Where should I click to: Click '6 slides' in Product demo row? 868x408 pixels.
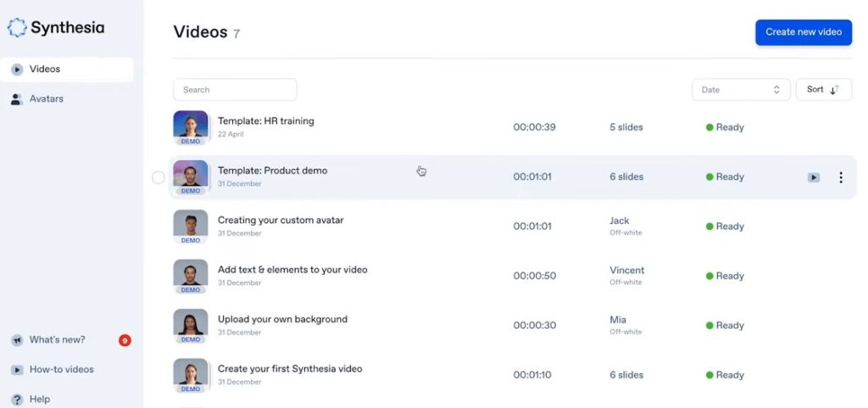pyautogui.click(x=626, y=177)
